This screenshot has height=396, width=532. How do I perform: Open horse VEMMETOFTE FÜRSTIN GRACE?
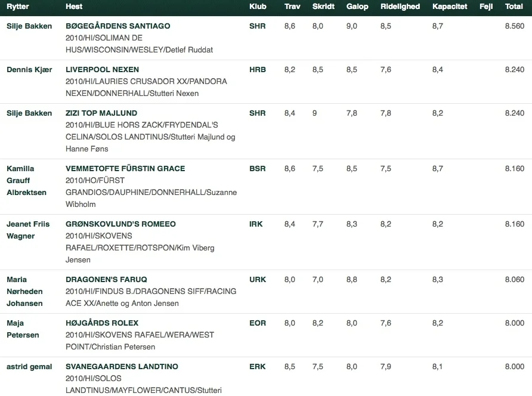click(x=125, y=169)
